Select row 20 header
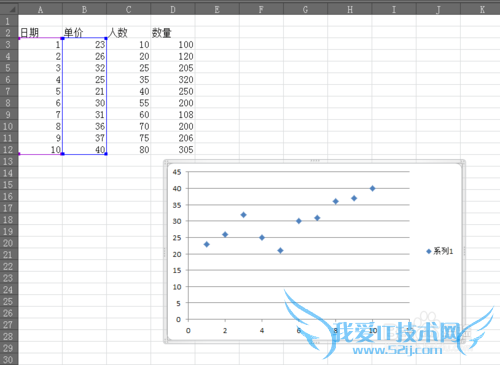Screen dimensions: 500x365 (9, 243)
